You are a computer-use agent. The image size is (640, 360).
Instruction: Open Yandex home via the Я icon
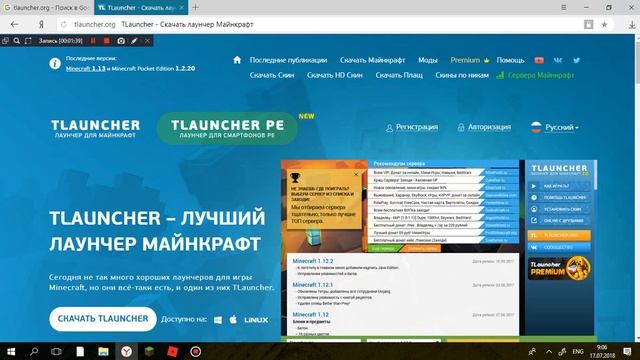pyautogui.click(x=41, y=24)
